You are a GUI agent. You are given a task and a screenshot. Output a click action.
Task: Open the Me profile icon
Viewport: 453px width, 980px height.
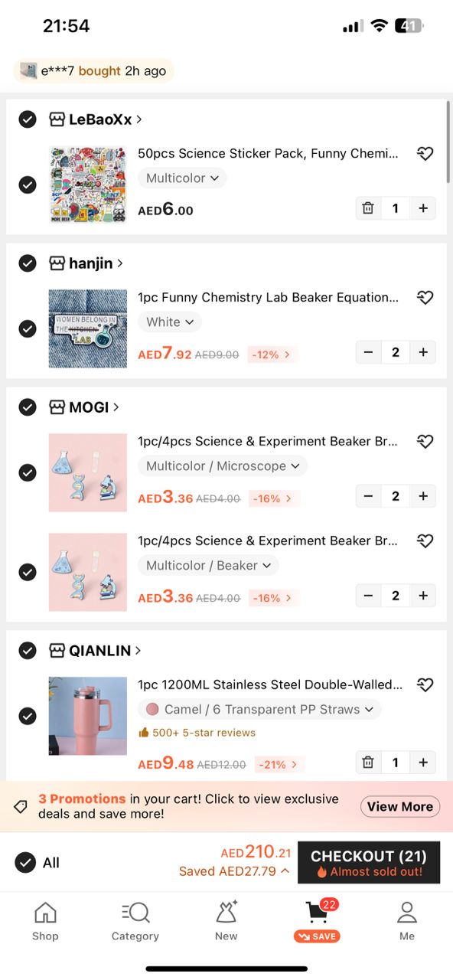[407, 920]
